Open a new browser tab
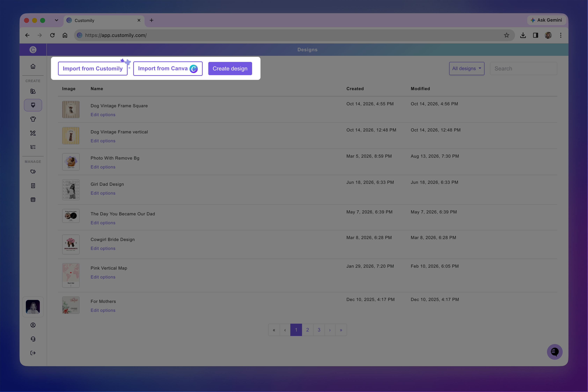This screenshot has width=588, height=392. tap(151, 20)
